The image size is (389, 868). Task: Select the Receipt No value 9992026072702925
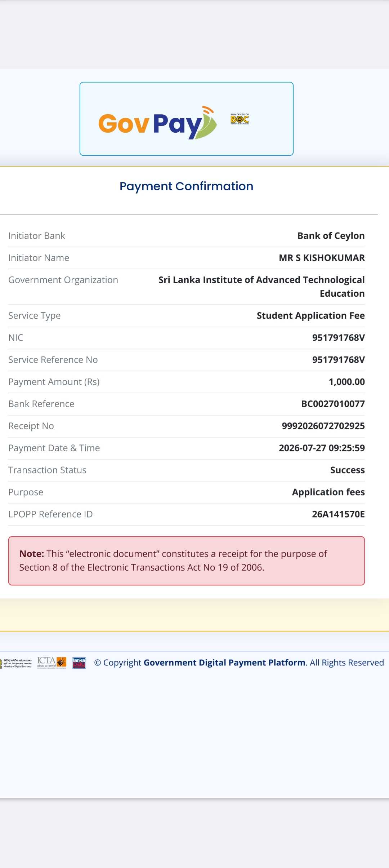323,426
